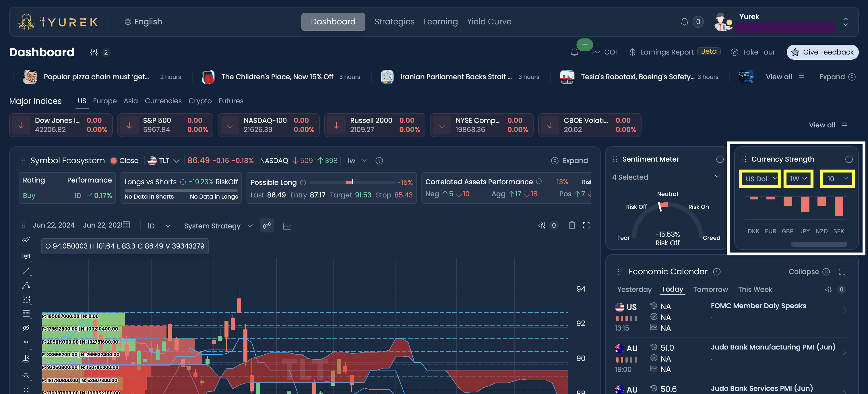Image resolution: width=868 pixels, height=394 pixels.
Task: Switch to line chart type icon
Action: click(287, 226)
